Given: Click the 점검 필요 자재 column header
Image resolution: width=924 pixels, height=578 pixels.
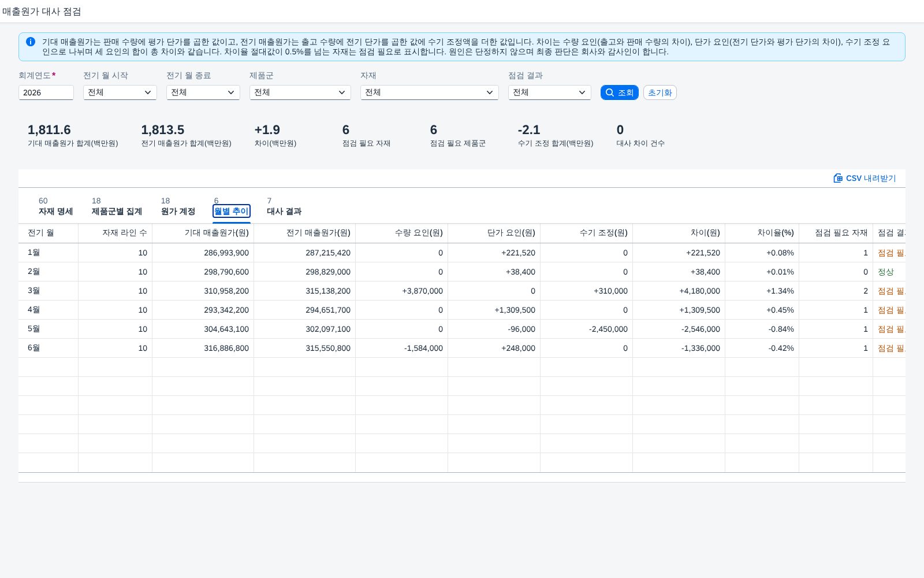Looking at the screenshot, I should tap(836, 233).
